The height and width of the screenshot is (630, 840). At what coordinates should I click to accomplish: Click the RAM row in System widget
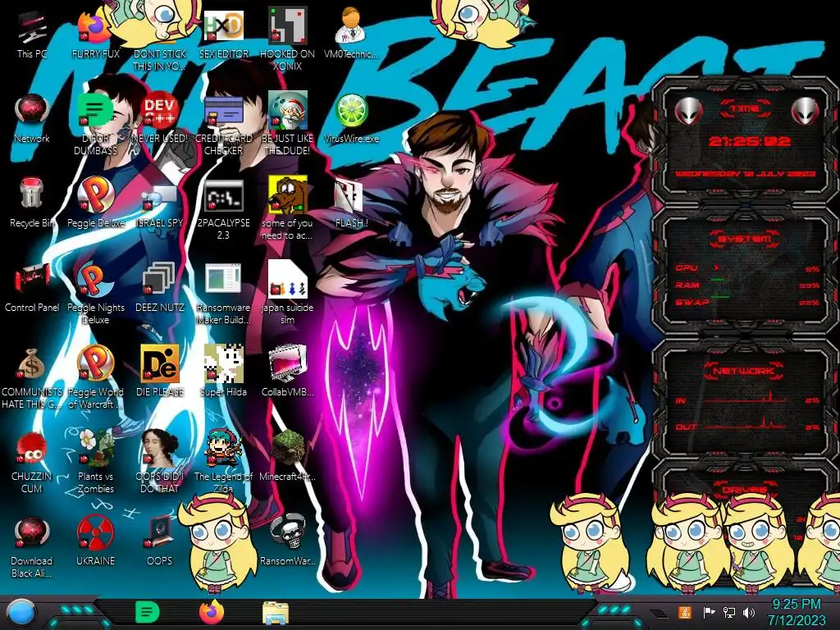point(747,285)
